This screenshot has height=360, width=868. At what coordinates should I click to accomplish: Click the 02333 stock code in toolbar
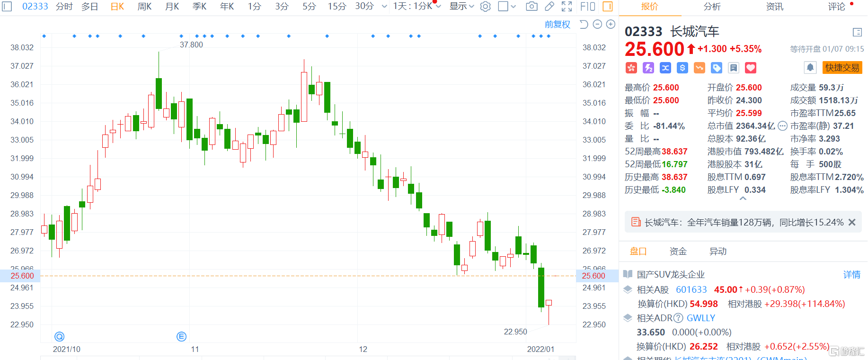[x=35, y=6]
